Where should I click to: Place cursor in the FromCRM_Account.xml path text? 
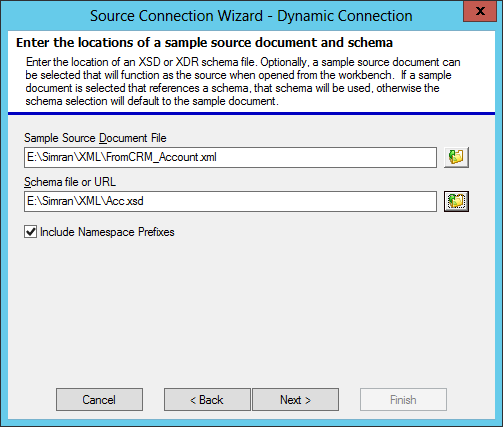122,157
